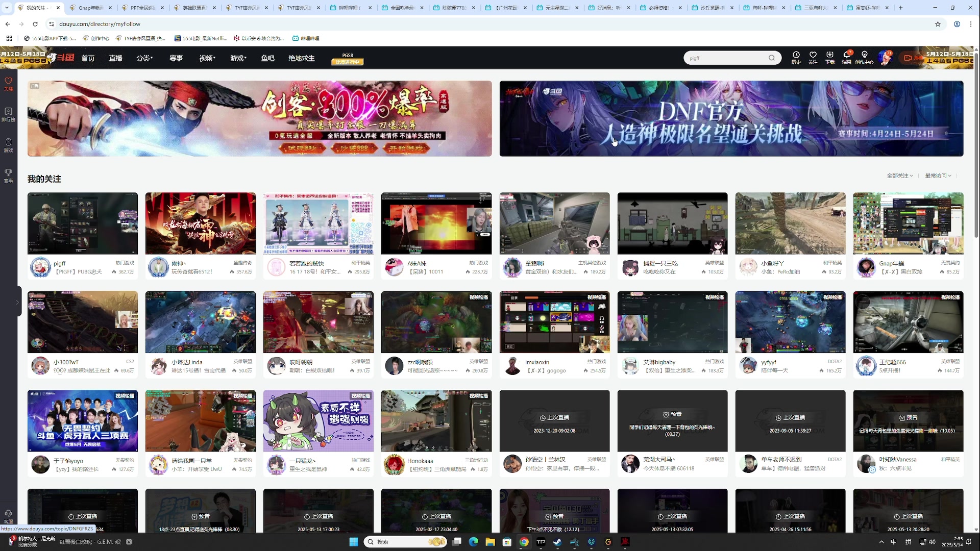Open the 剑客 800%爆率 banner ad

[260, 118]
